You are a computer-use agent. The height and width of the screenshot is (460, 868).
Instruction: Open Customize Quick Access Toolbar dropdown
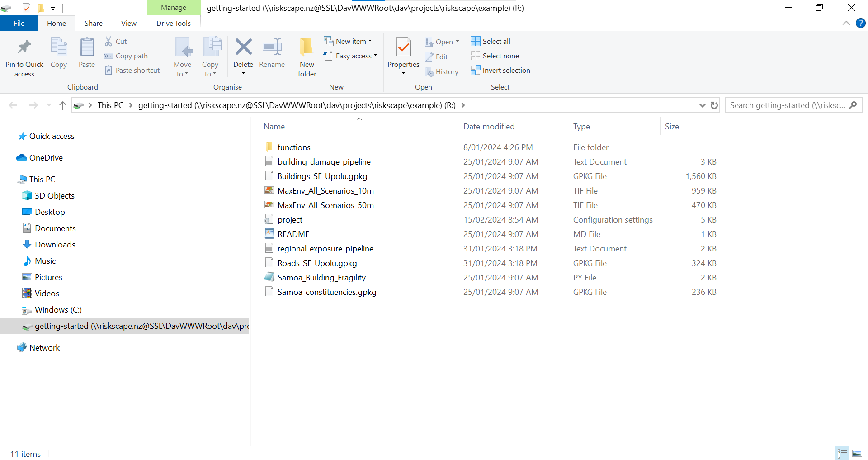pyautogui.click(x=53, y=8)
